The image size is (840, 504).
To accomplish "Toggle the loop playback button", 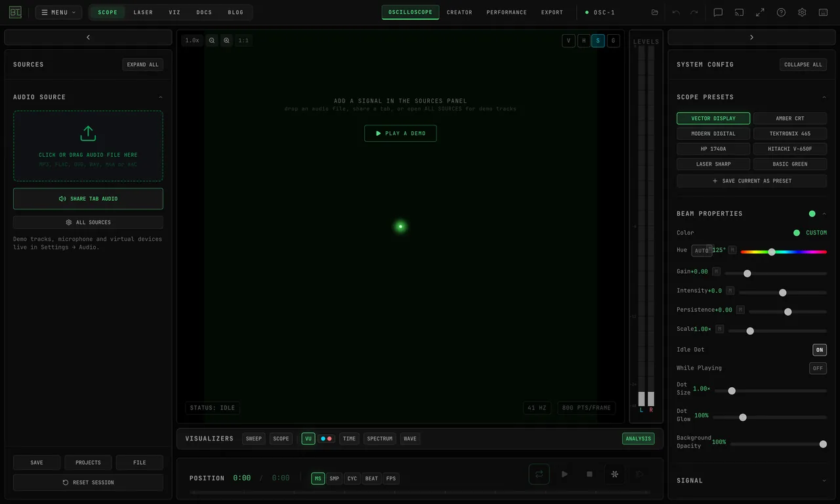I will (x=539, y=474).
